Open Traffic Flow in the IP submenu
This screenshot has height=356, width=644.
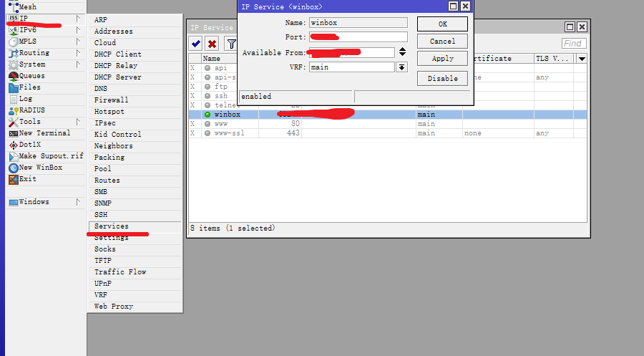tap(135, 272)
